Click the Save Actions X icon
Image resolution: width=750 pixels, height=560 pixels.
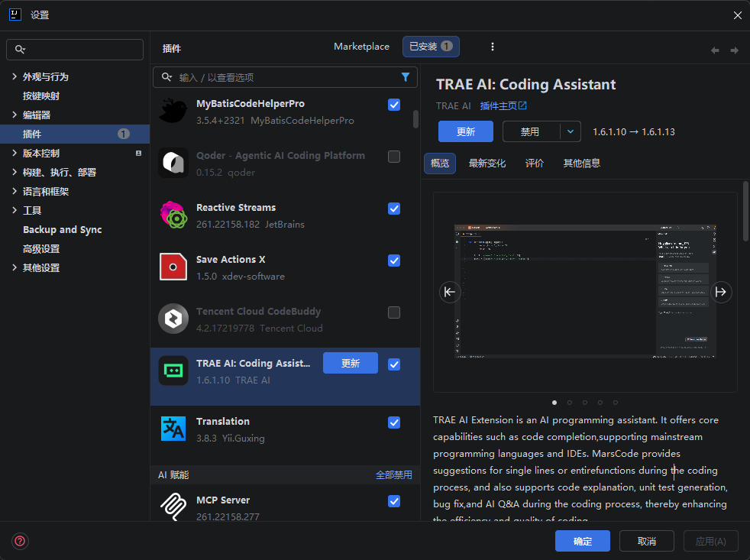[x=173, y=267]
